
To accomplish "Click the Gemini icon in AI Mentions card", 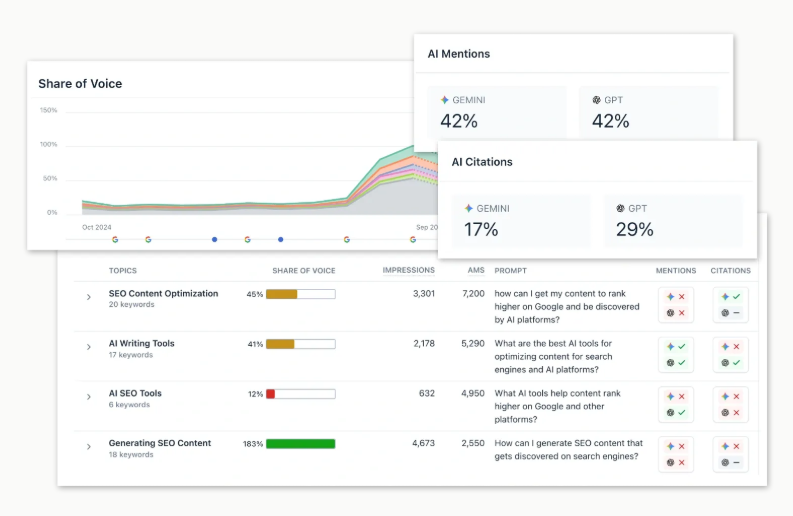I will pos(445,100).
